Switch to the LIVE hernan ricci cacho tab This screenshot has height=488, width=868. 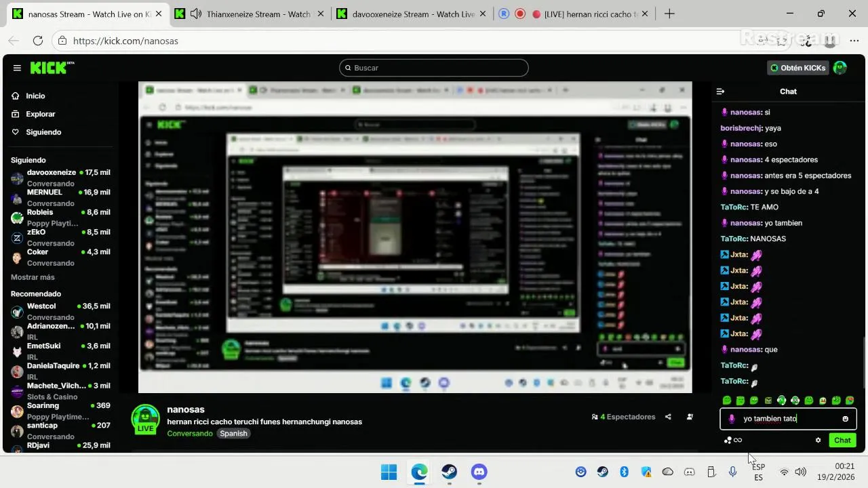tap(574, 14)
